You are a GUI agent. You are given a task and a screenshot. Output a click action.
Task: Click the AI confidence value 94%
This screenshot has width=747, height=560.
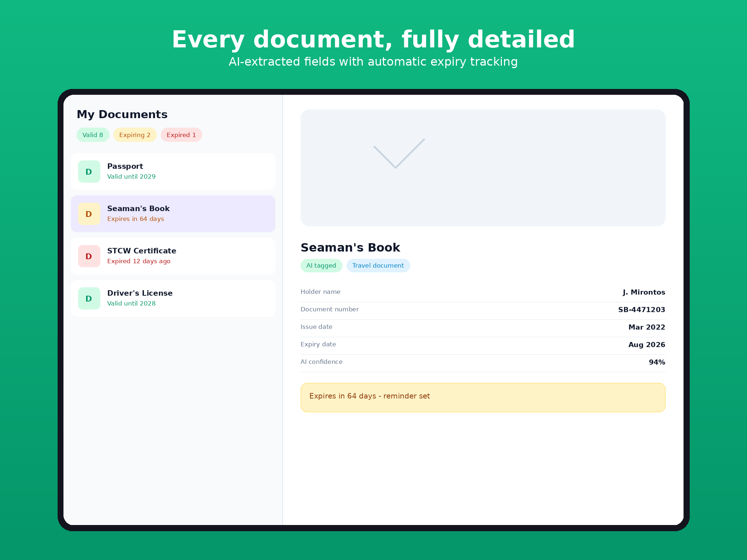pyautogui.click(x=657, y=362)
